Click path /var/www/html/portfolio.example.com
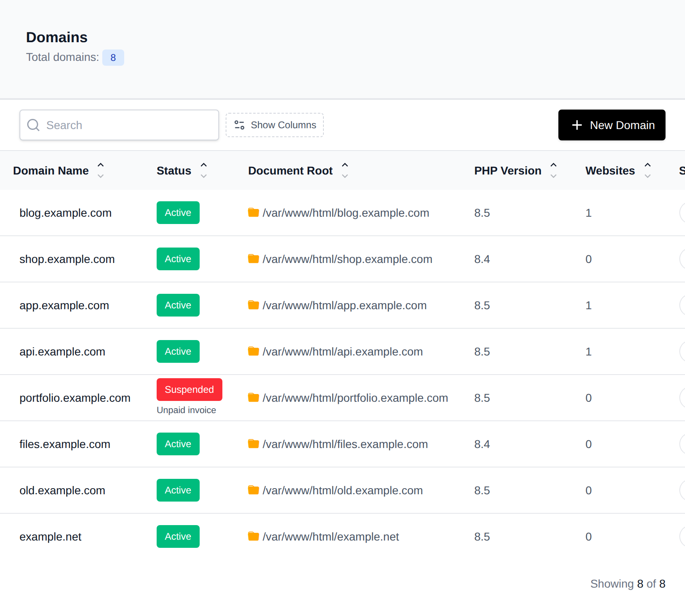The width and height of the screenshot is (685, 616). click(355, 398)
